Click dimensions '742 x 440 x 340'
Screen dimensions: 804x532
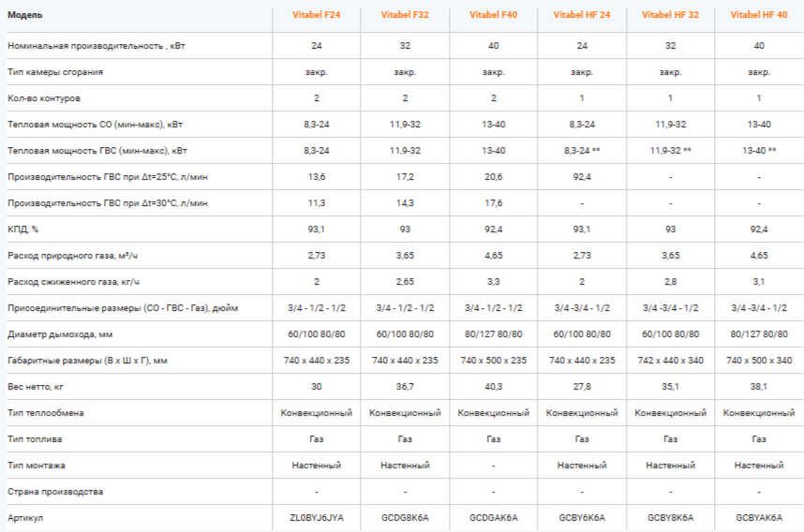pos(670,361)
